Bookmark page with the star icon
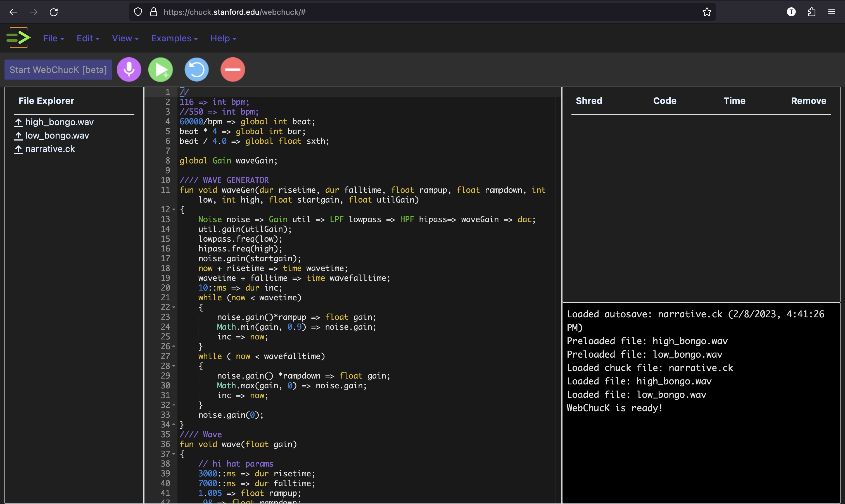Screen dimensions: 845x504 point(707,12)
